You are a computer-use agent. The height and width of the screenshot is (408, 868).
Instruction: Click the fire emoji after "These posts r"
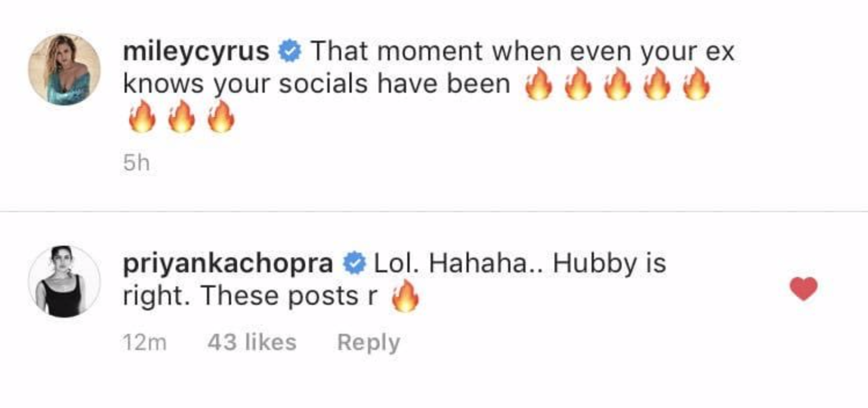[x=405, y=297]
